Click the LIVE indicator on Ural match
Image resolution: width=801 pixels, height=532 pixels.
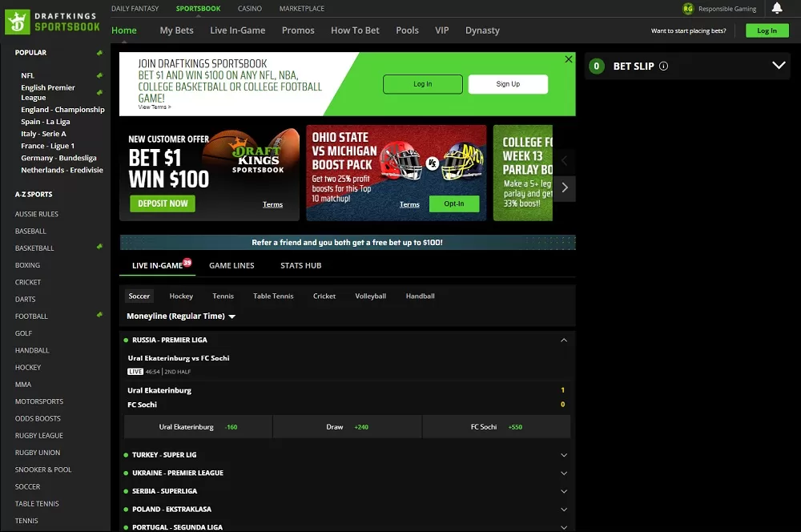click(135, 372)
